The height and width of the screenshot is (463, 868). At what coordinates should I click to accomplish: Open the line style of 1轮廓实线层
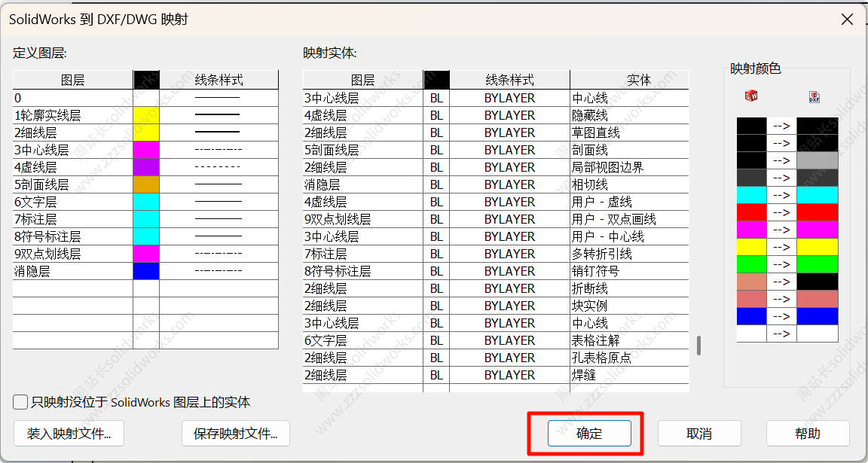[219, 116]
